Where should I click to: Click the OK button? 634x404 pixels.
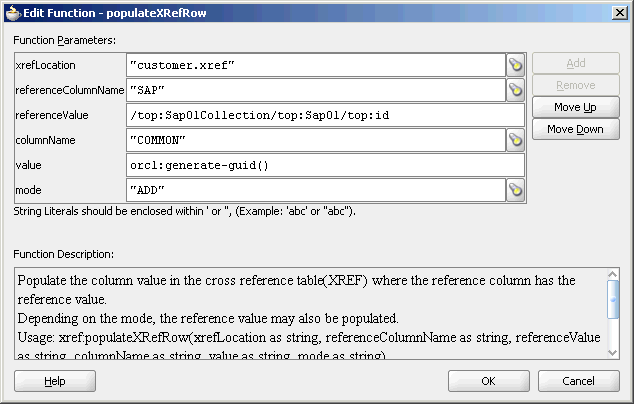pyautogui.click(x=488, y=381)
